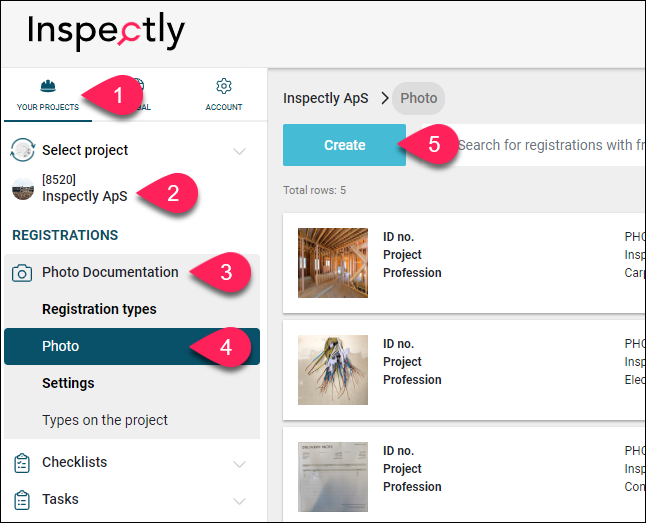Click the blue Create button
The width and height of the screenshot is (646, 523).
(x=344, y=145)
